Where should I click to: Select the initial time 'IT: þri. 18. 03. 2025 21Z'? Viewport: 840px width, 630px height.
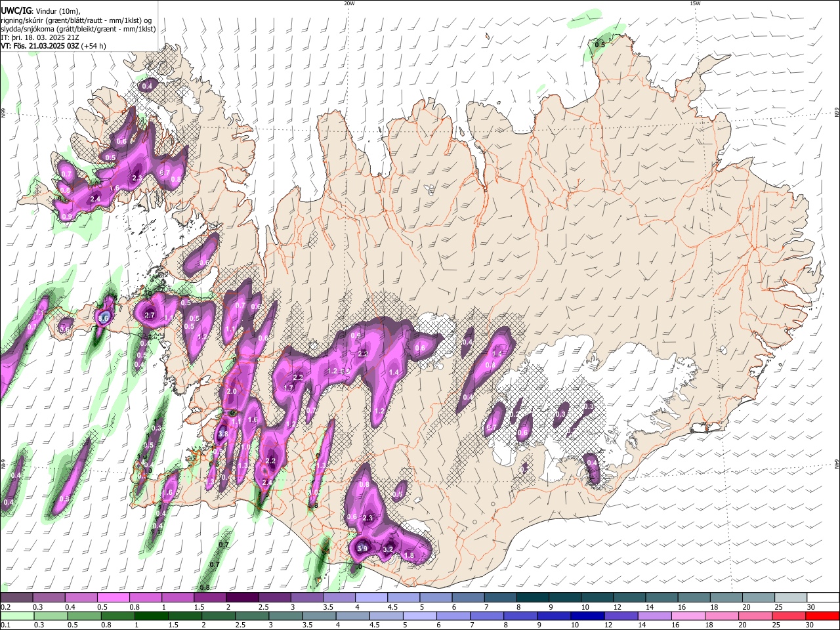click(x=40, y=37)
